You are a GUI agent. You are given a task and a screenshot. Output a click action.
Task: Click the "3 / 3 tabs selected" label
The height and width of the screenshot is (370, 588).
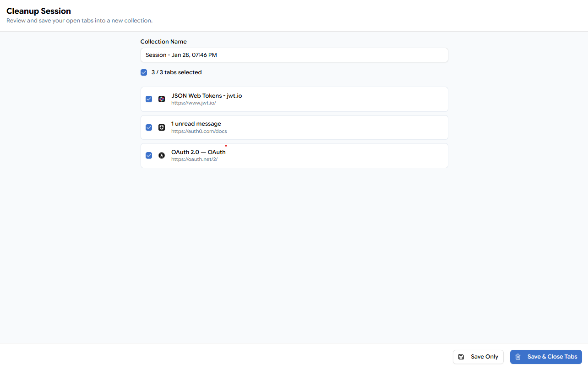tap(176, 72)
